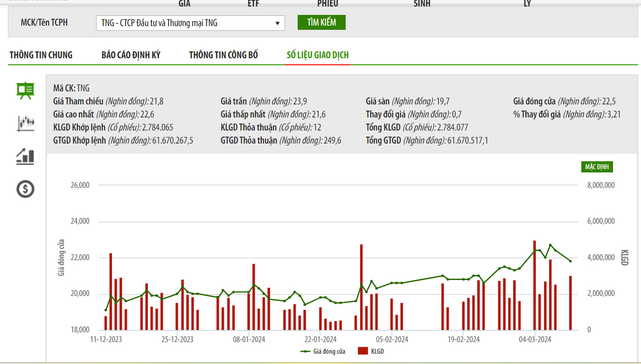The image size is (641, 364).
Task: Expand the MCK/Tên TCPH stock dropdown
Action: (190, 23)
